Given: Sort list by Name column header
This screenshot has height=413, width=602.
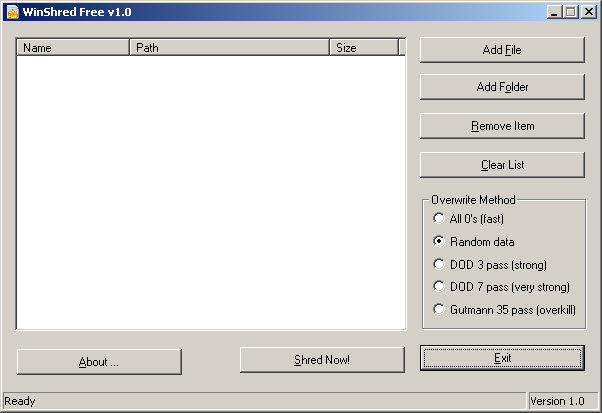Looking at the screenshot, I should [73, 48].
